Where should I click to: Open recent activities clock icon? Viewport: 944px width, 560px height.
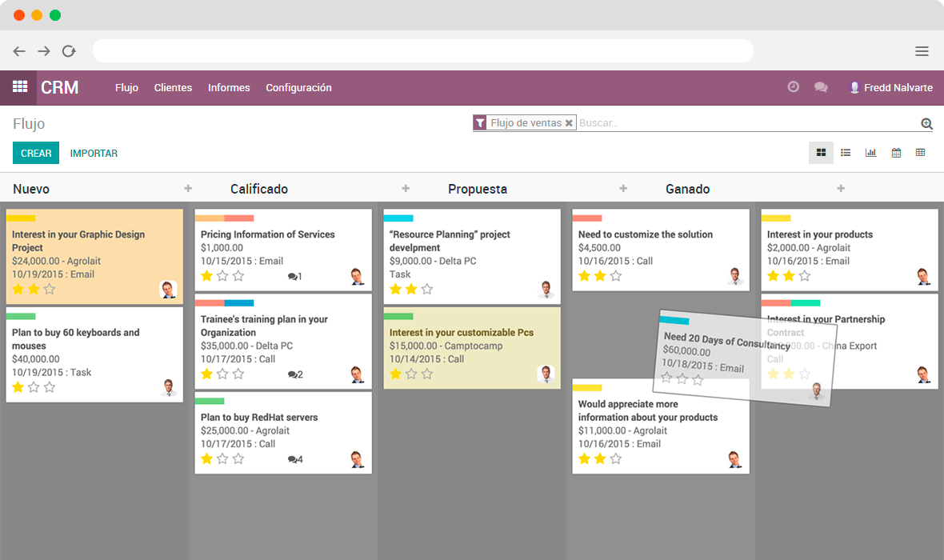[x=793, y=86]
